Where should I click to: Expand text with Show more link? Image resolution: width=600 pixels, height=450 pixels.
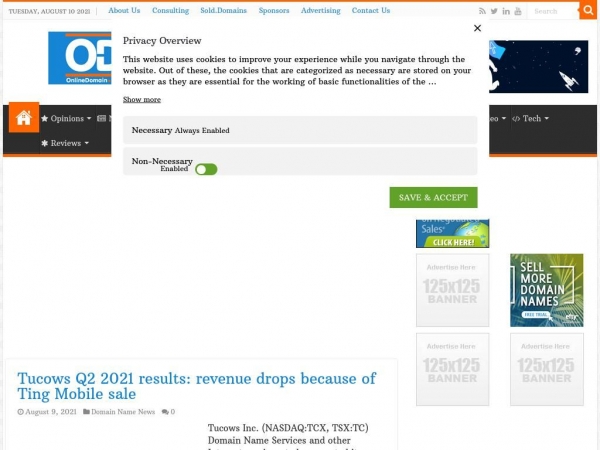pyautogui.click(x=142, y=99)
